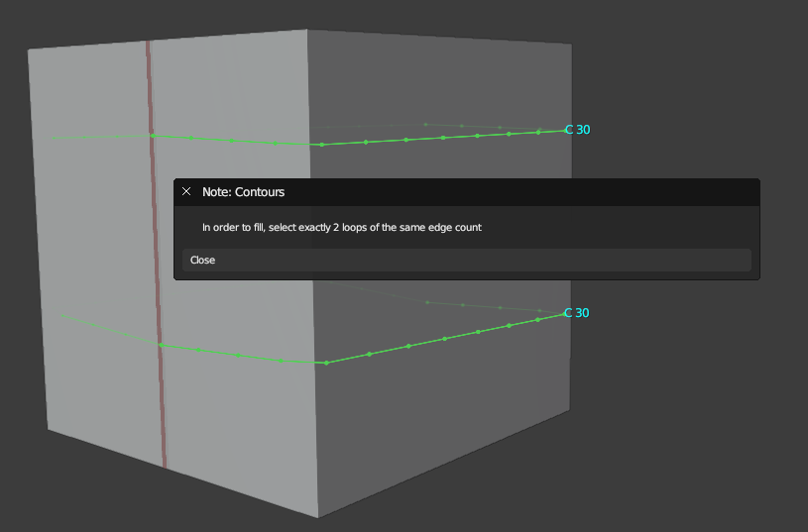The height and width of the screenshot is (532, 808).
Task: Click the upper contour's C 30 label
Action: 577,130
